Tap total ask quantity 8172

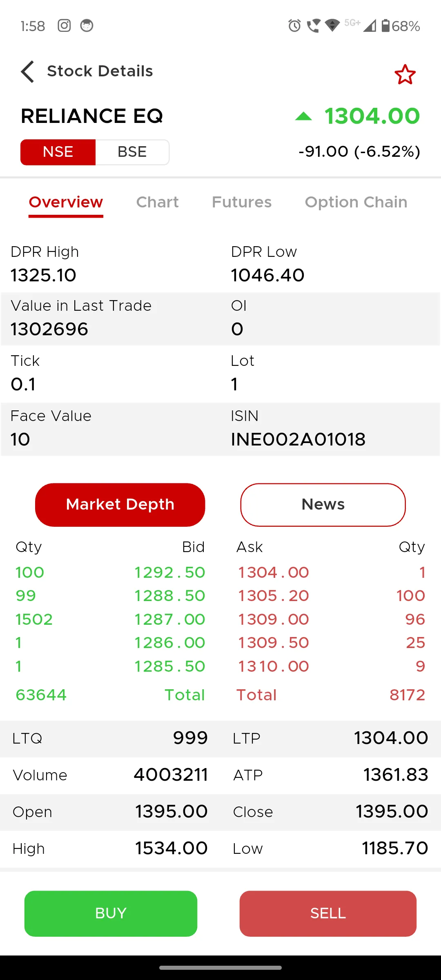[407, 695]
